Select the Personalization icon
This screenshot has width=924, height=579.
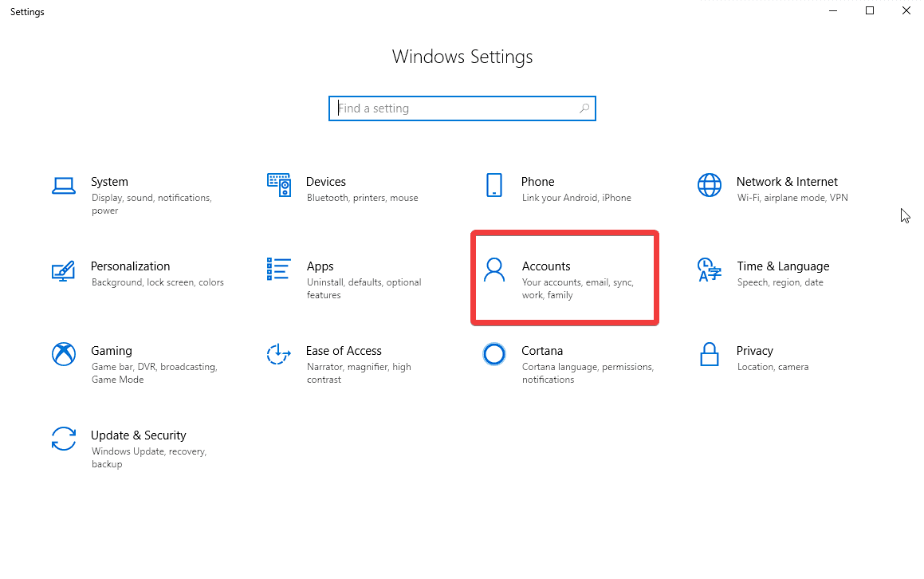click(63, 270)
